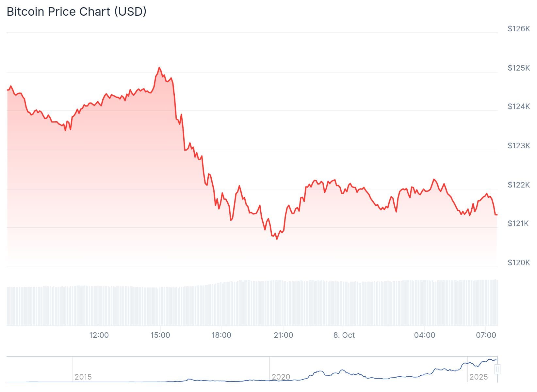Click the $120K price axis label
Viewport: 537px width, 392px height.
[x=518, y=263]
